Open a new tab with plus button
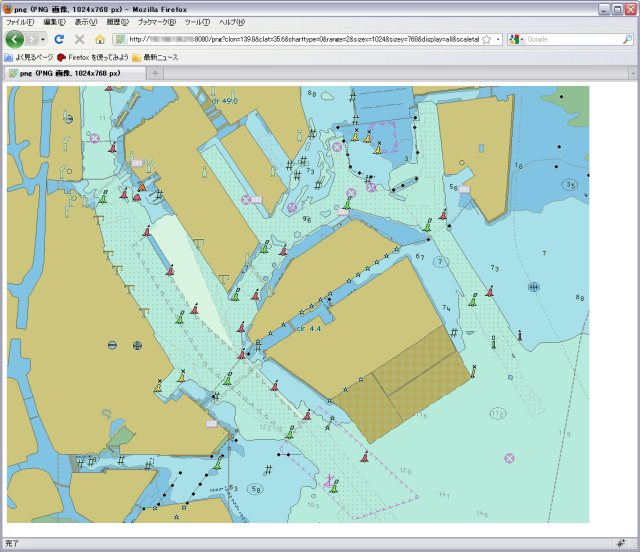The image size is (640, 552). pyautogui.click(x=155, y=73)
